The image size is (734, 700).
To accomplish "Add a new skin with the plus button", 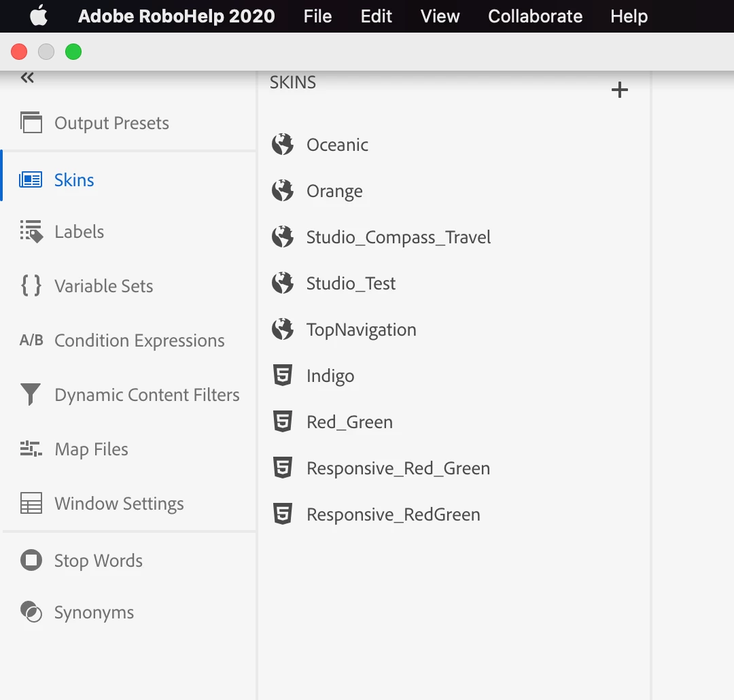I will [619, 90].
